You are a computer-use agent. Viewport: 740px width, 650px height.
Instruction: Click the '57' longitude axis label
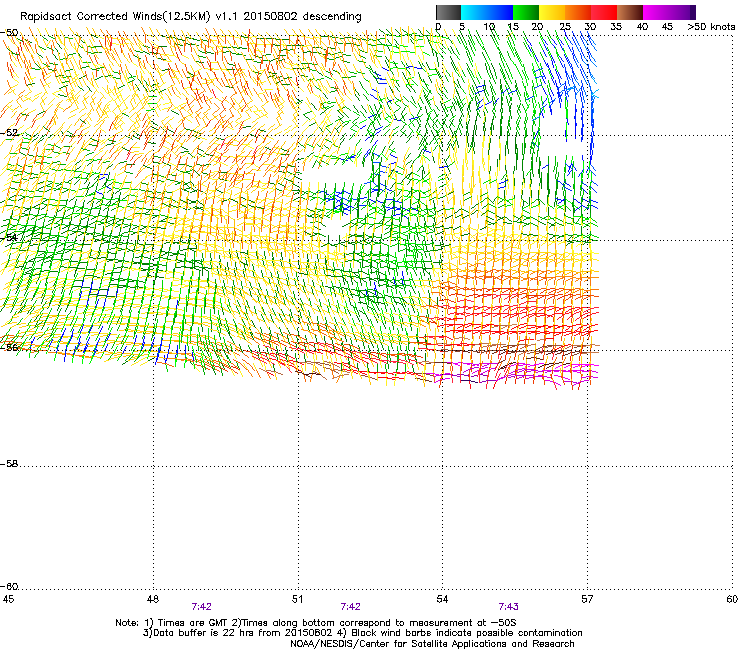coord(587,599)
